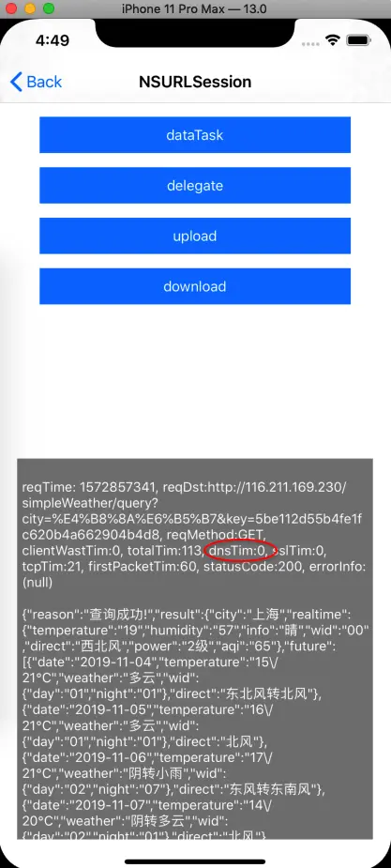391x868 pixels.
Task: Tap the blue Back chevron arrow
Action: coord(16,82)
